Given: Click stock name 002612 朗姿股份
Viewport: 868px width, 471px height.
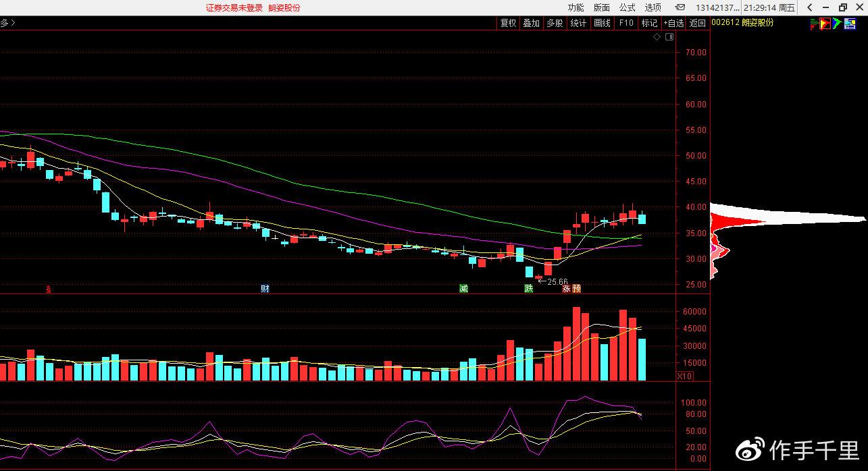Looking at the screenshot, I should (743, 22).
